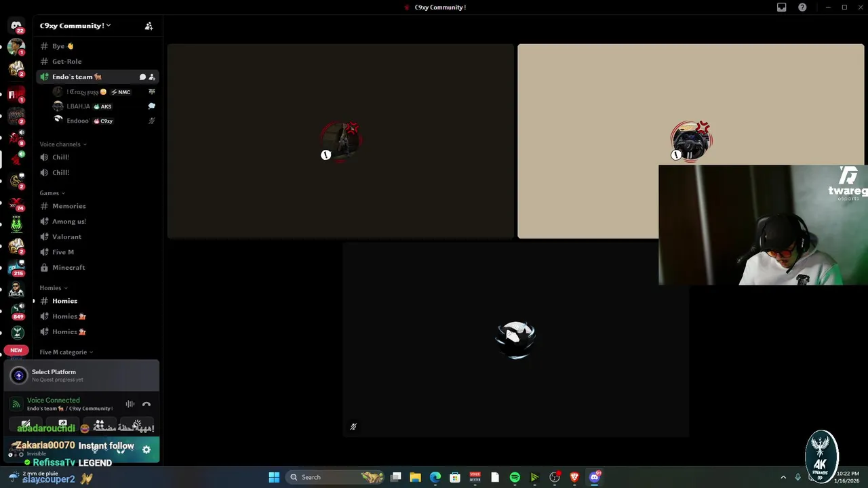Screen dimensions: 868x488
Task: Select the server showing the 74 badge
Action: click(16, 203)
